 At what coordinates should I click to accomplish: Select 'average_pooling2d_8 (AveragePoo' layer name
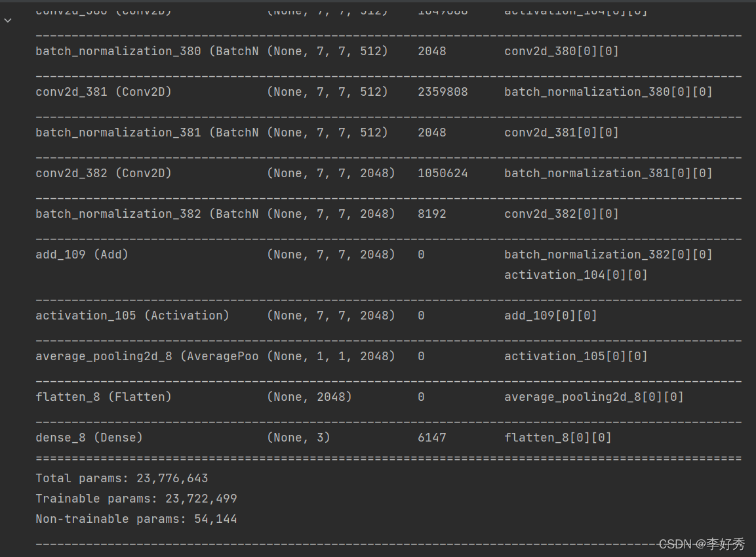[147, 356]
